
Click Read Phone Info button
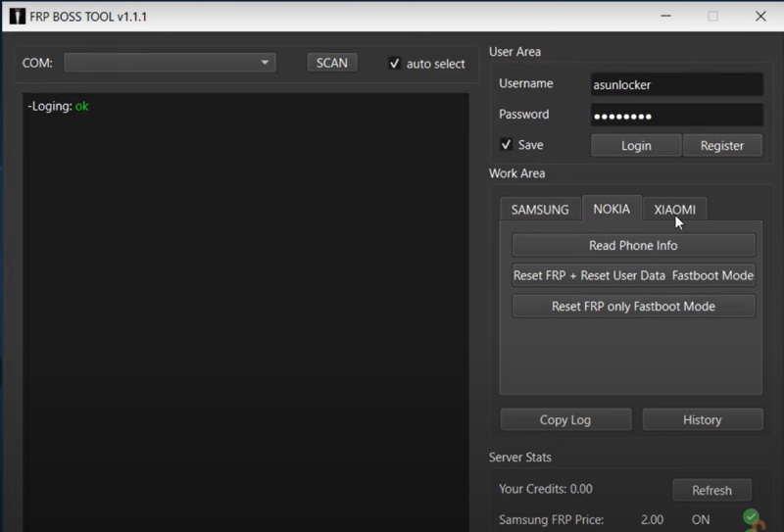[633, 246]
